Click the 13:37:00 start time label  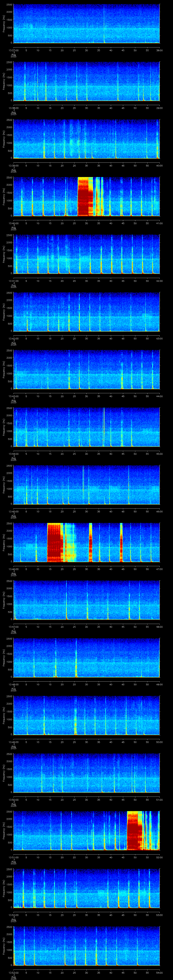tap(14, 50)
